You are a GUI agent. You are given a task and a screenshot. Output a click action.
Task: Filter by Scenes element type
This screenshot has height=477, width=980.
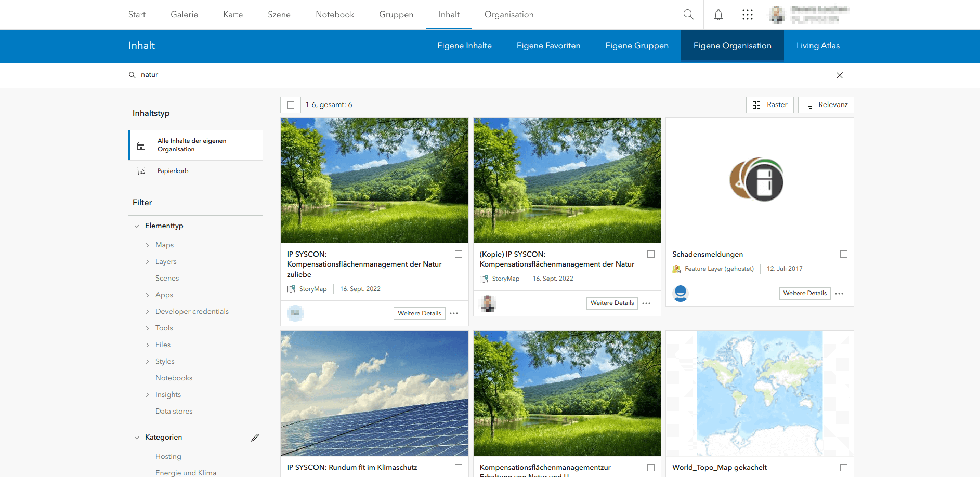point(167,279)
